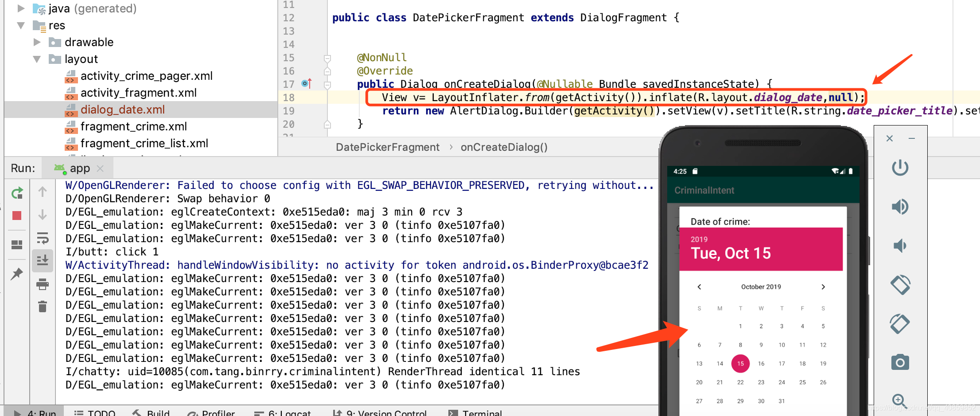This screenshot has width=980, height=416.
Task: Click the W/ActivityThread warning log line
Action: click(x=357, y=265)
